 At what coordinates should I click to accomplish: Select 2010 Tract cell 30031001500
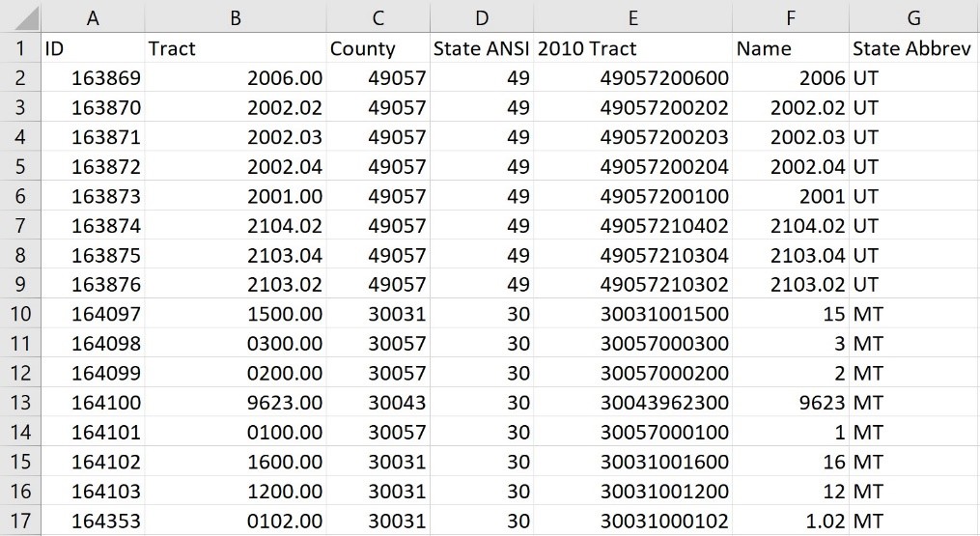pyautogui.click(x=632, y=314)
